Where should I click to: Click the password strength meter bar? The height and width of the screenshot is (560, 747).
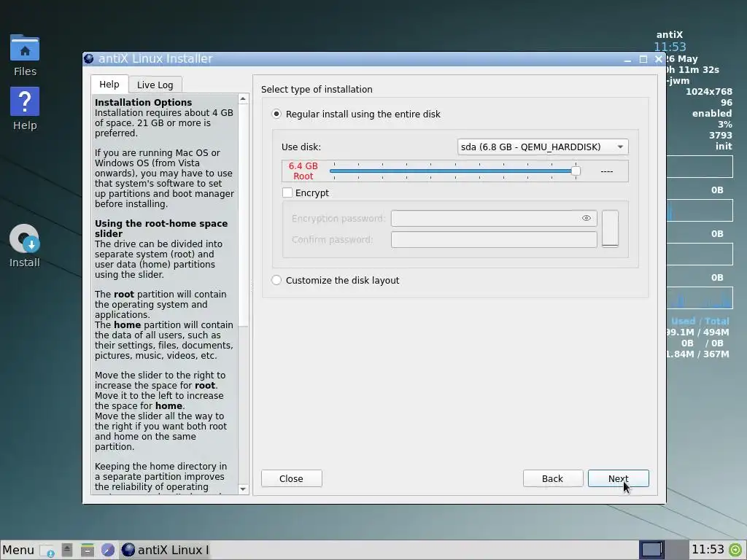pos(611,228)
